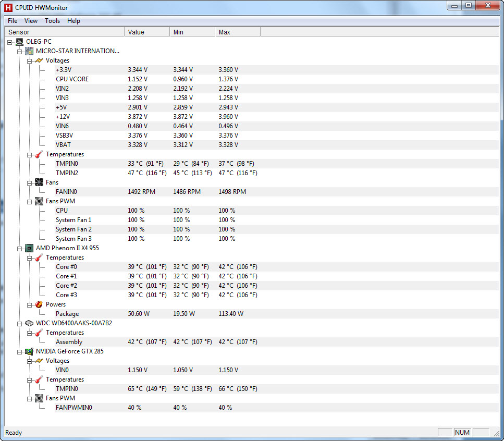Image resolution: width=504 pixels, height=441 pixels.
Task: Collapse the MICRO-STAR INTERNATION... node
Action: pyautogui.click(x=20, y=52)
